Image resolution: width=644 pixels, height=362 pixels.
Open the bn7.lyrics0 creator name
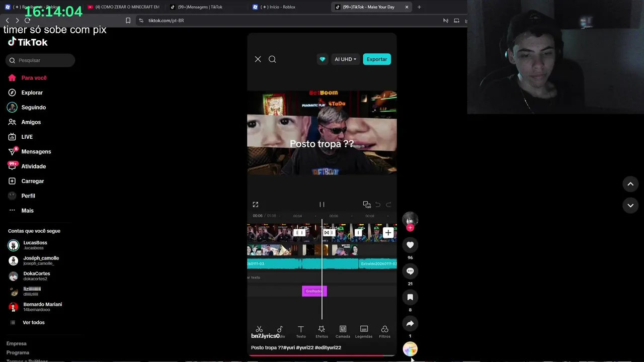click(265, 336)
